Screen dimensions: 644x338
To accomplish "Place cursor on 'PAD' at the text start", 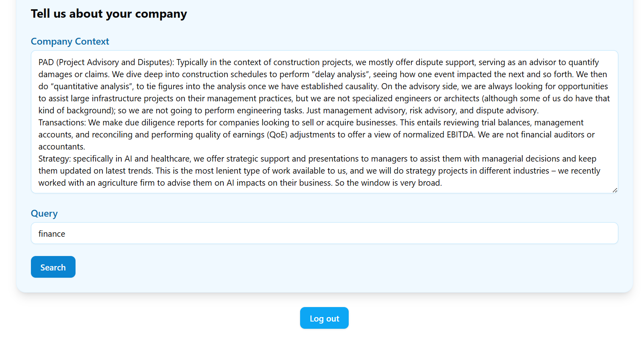I will 46,62.
